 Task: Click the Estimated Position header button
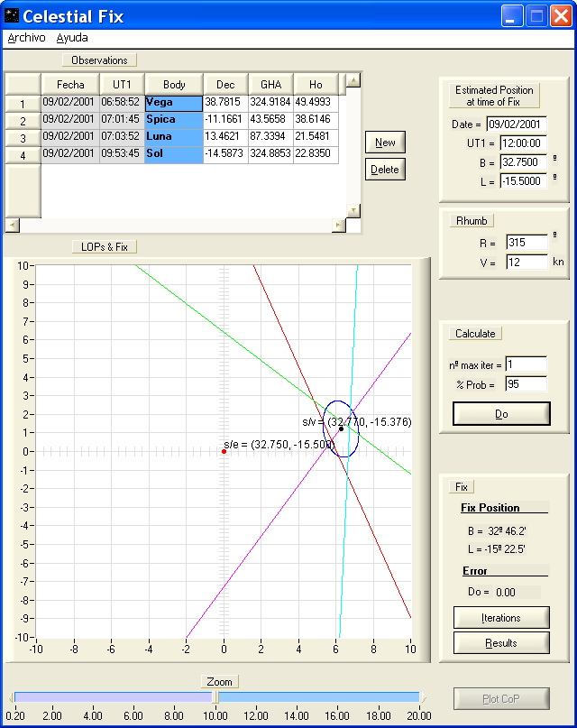tap(494, 96)
